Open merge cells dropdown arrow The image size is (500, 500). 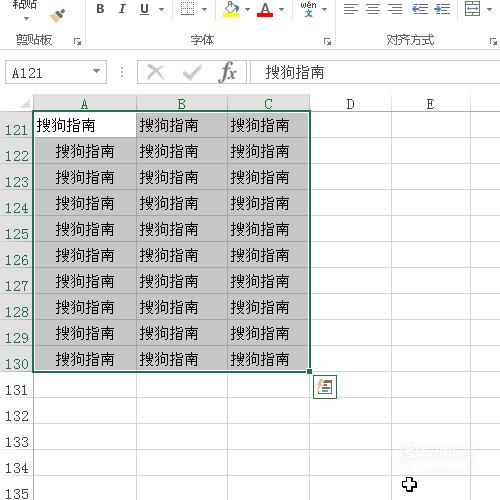tap(489, 9)
